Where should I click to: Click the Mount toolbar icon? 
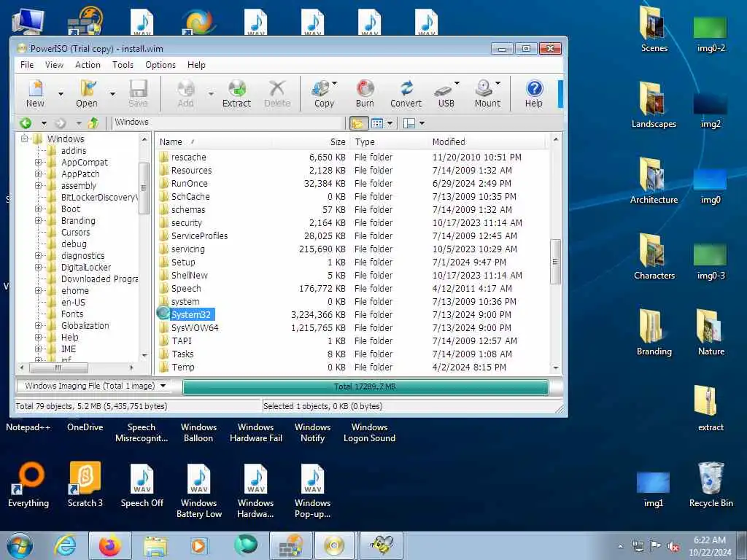tap(485, 93)
